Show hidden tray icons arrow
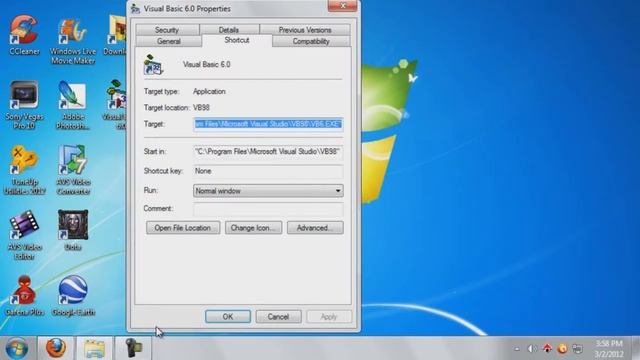640x360 pixels. [x=517, y=349]
